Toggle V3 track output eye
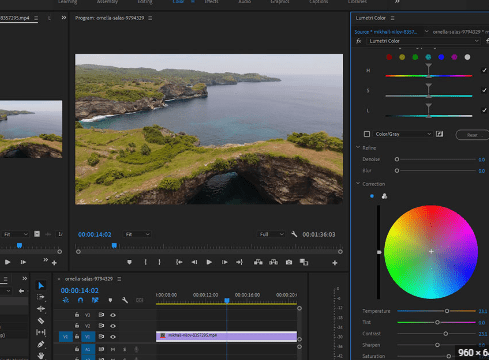489x360 pixels. [113, 315]
